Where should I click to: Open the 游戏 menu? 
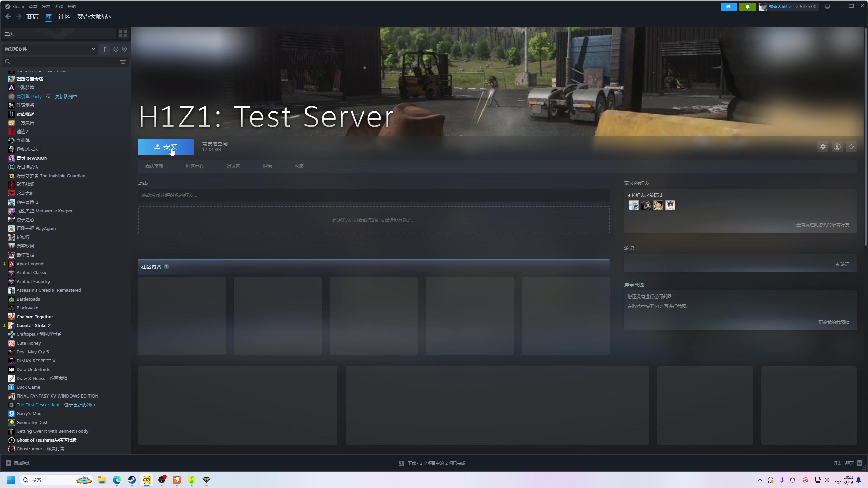(59, 6)
